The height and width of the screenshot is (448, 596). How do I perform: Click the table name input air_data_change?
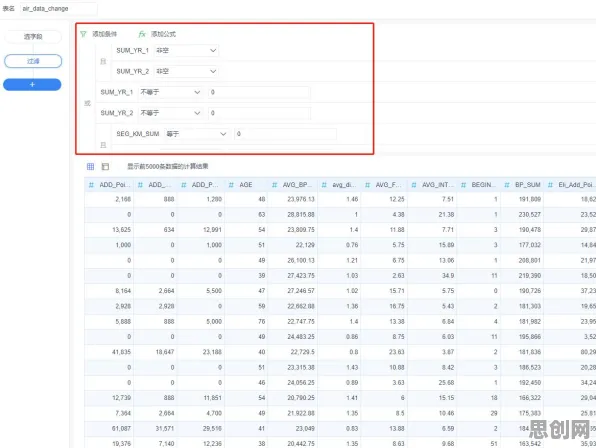point(59,8)
